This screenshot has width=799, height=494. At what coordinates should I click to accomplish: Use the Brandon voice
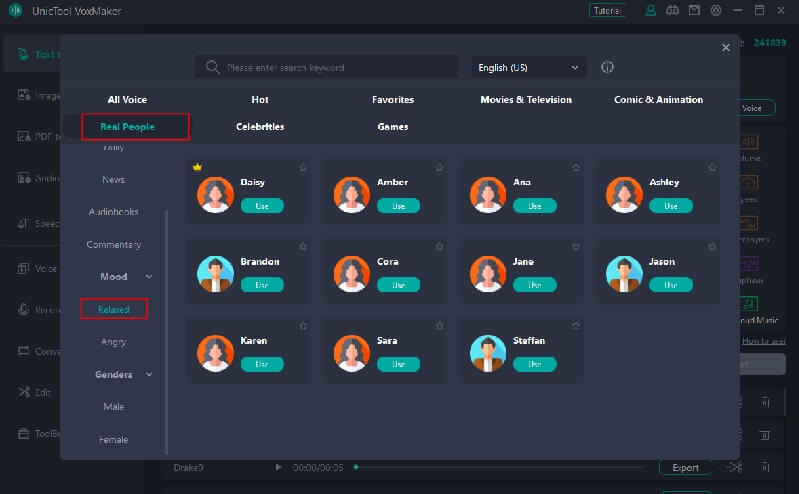[x=262, y=285]
